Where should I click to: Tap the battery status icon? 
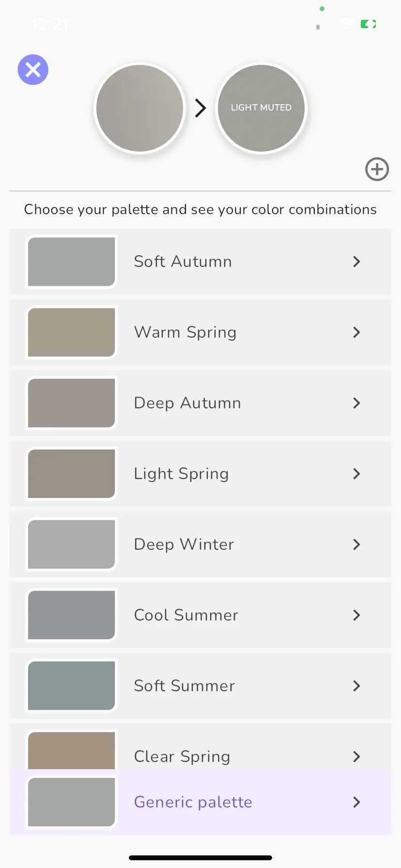click(369, 24)
